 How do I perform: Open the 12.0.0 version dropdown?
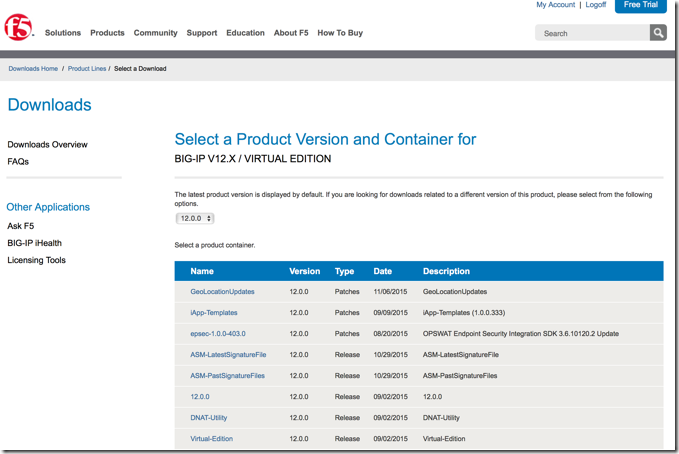(195, 218)
